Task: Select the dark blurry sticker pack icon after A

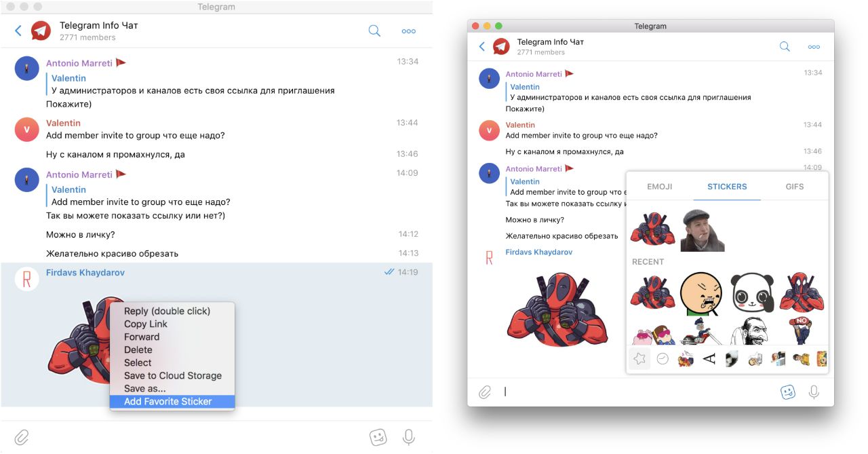Action: coord(732,358)
